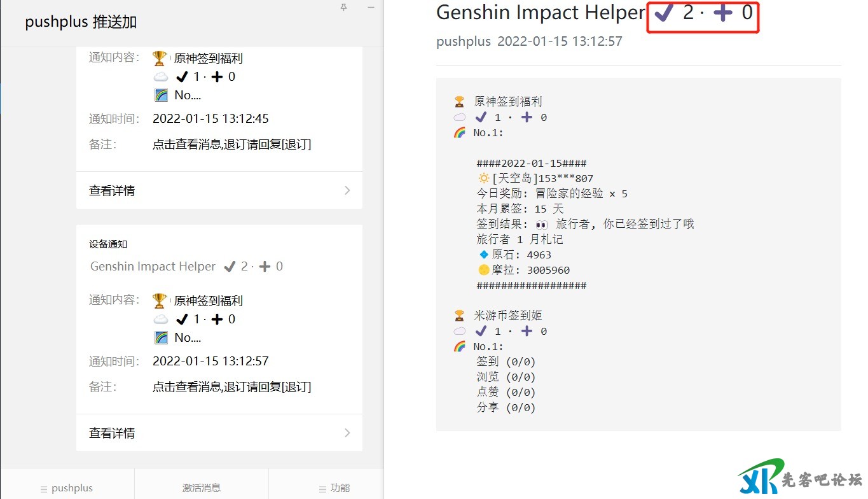The height and width of the screenshot is (499, 868).
Task: Expand second card's 查看详情 chevron arrow
Action: [x=347, y=433]
